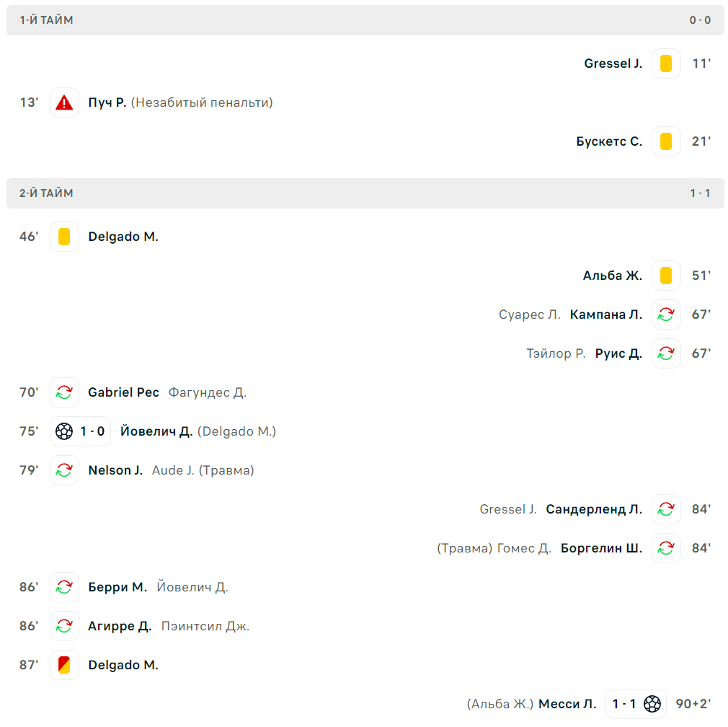Click the yellow card icon beside Gressel J.
The image size is (728, 727).
pos(666,63)
